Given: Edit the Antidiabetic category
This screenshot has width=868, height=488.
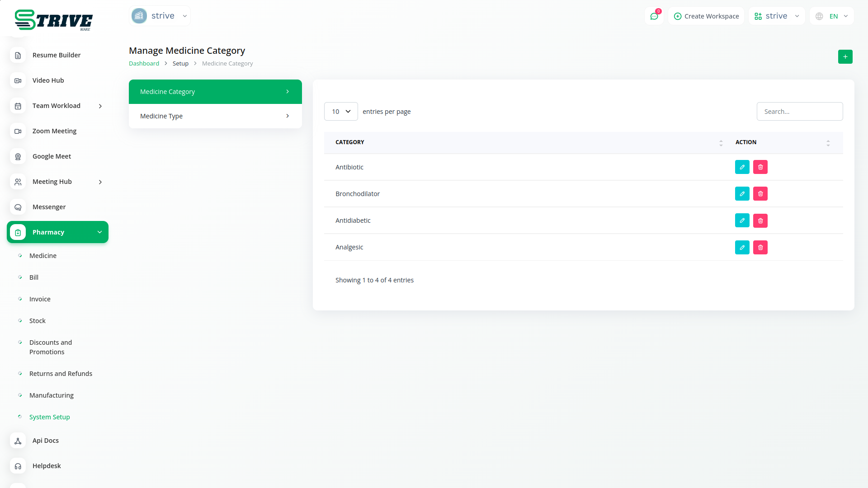Looking at the screenshot, I should (x=742, y=221).
